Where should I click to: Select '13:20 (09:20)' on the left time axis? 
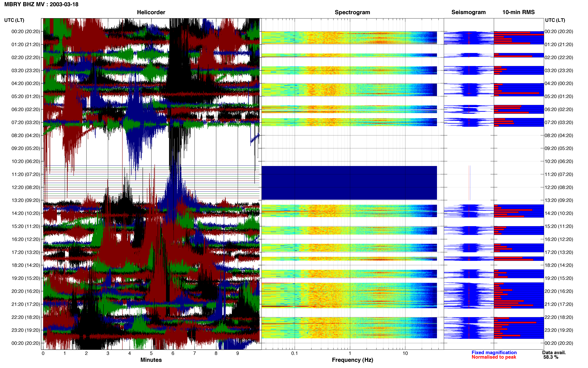(x=26, y=200)
